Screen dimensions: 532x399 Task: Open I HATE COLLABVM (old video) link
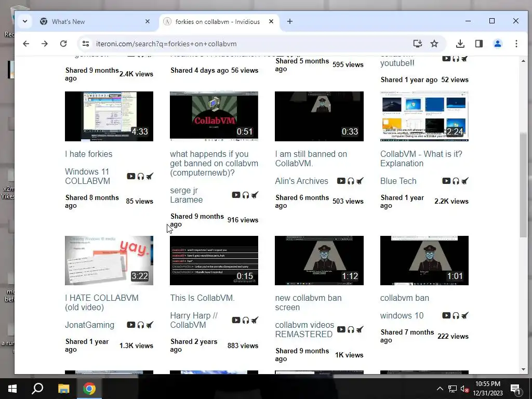(x=102, y=302)
